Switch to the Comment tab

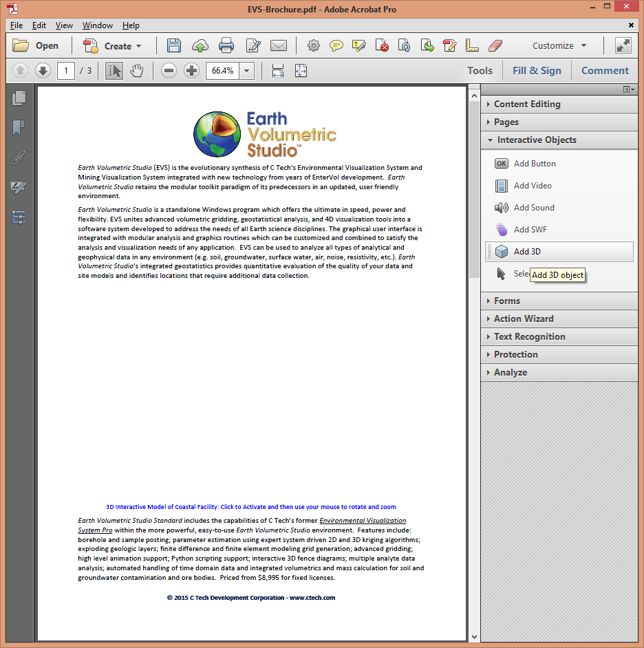(x=604, y=70)
